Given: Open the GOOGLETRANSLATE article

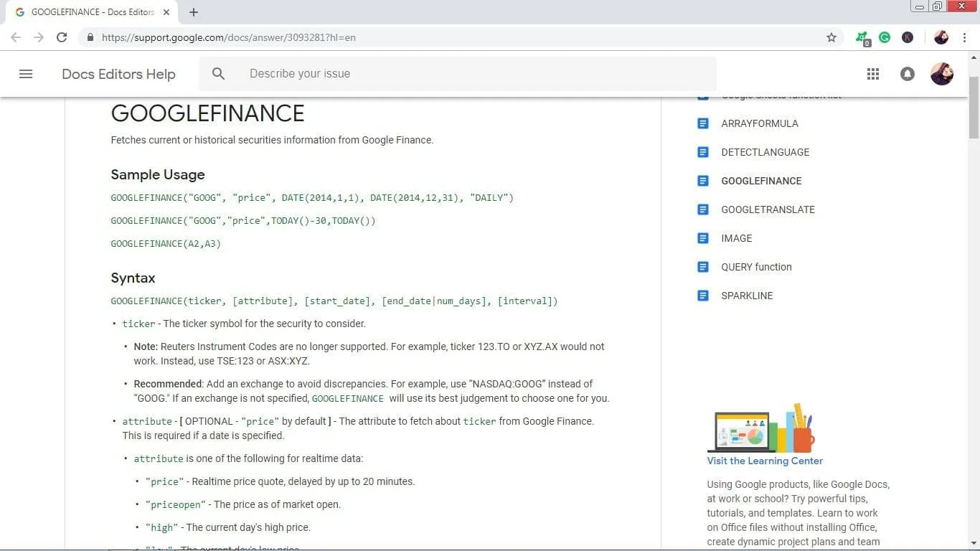Looking at the screenshot, I should click(x=768, y=209).
